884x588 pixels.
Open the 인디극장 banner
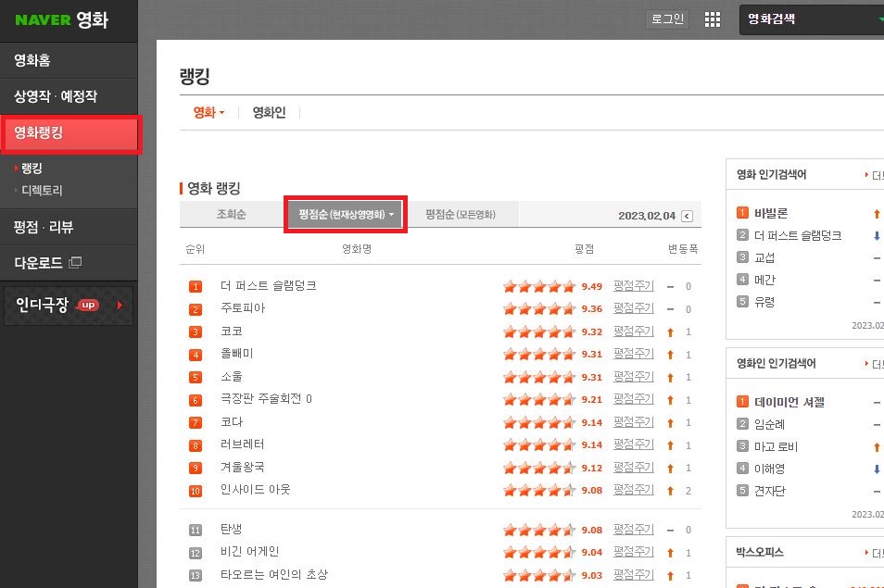[69, 306]
